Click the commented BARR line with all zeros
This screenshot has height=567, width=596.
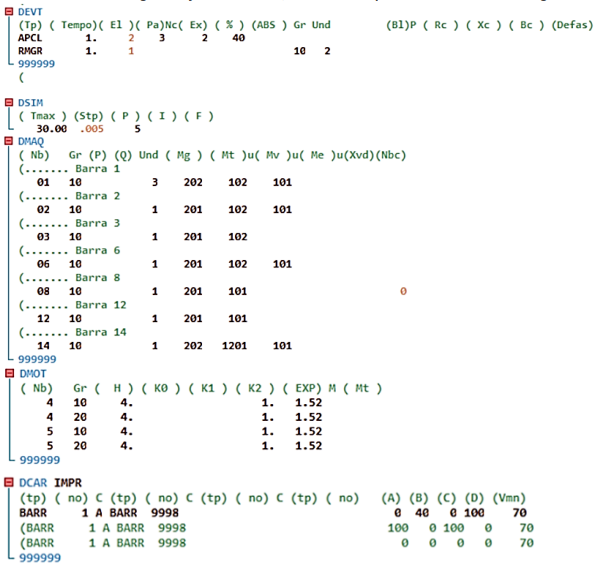(x=277, y=543)
